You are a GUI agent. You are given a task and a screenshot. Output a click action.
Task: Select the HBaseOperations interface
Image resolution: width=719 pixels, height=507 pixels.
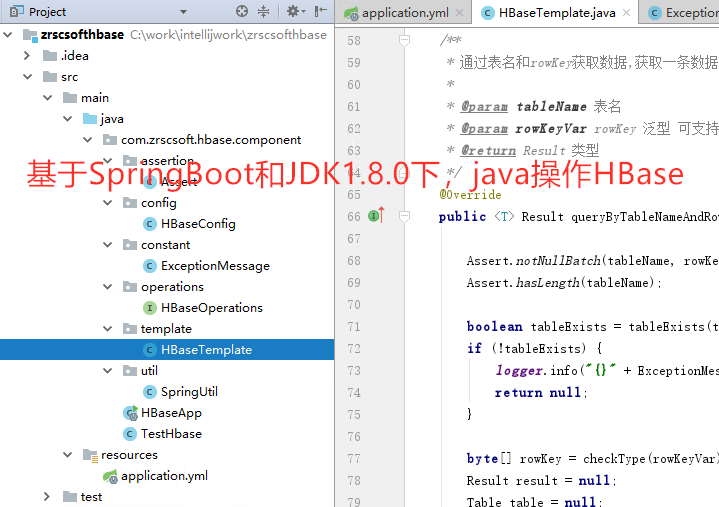[x=211, y=308]
